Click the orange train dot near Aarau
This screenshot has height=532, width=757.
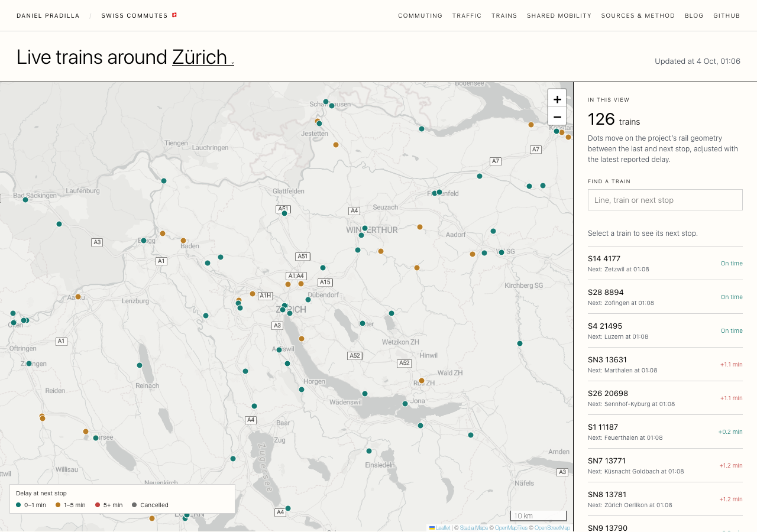(78, 297)
